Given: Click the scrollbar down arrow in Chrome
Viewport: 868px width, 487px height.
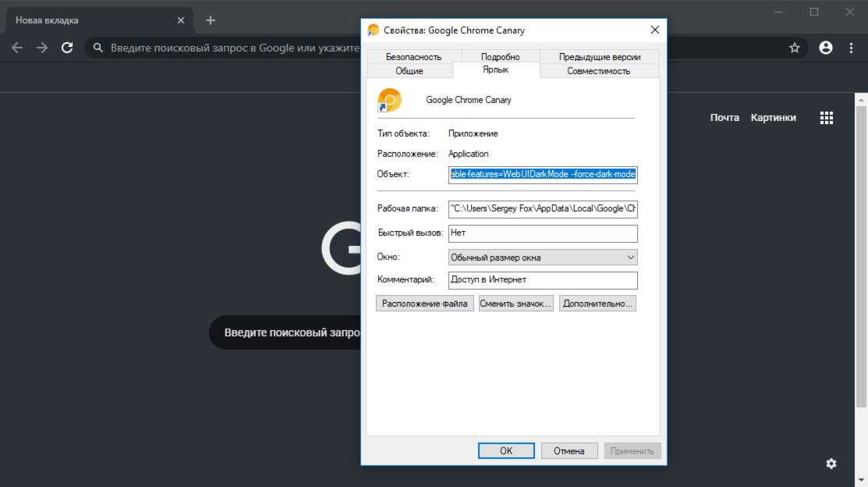Looking at the screenshot, I should [x=861, y=480].
